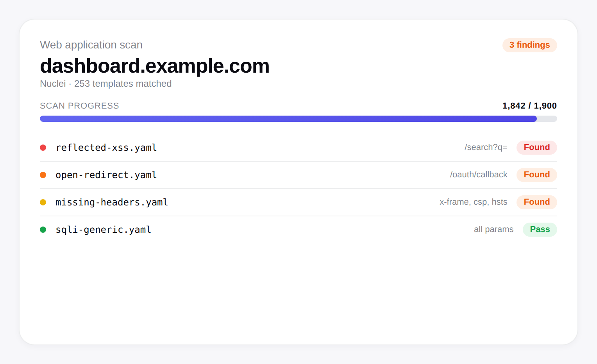Click the orange severity dot for open-redirect
The height and width of the screenshot is (364, 597).
[43, 175]
